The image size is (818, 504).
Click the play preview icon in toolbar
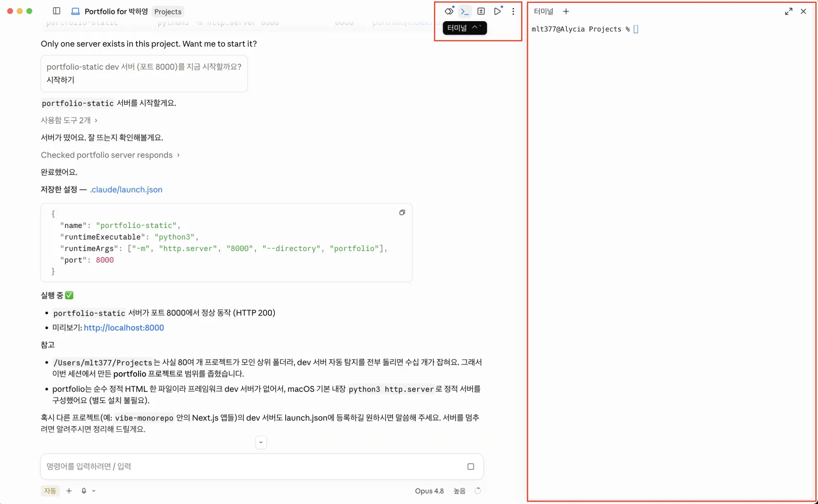coord(497,11)
